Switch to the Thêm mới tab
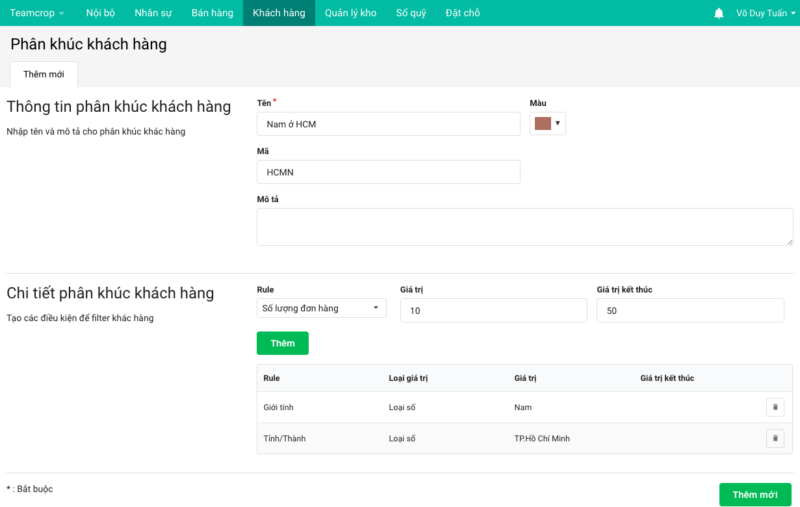This screenshot has height=507, width=800. click(x=44, y=74)
